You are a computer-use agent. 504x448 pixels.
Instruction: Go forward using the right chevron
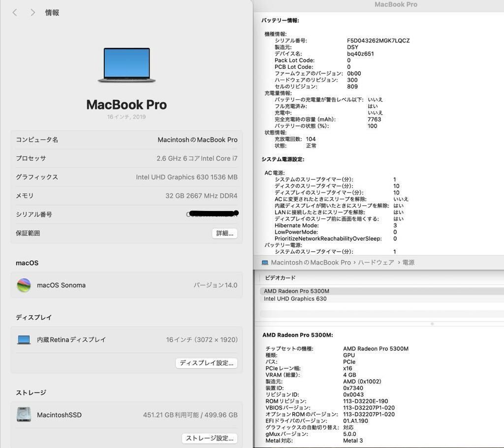32,12
